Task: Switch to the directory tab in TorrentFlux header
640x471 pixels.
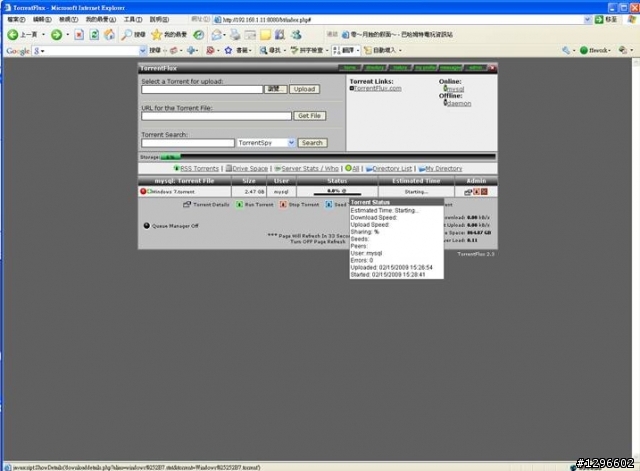Action: tap(375, 68)
